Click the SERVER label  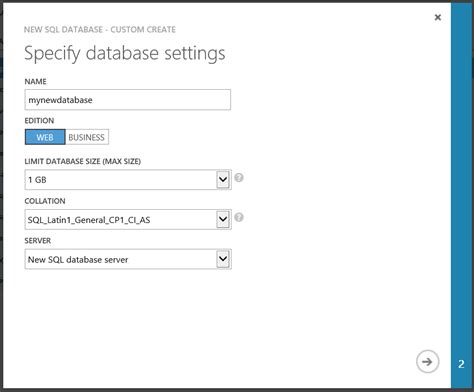[38, 241]
